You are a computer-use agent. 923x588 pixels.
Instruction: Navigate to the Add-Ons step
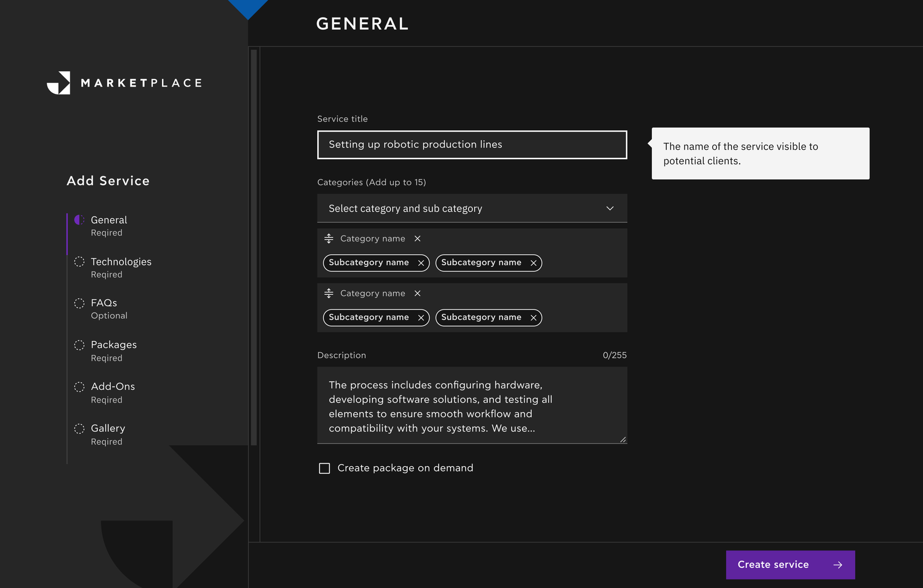(112, 387)
